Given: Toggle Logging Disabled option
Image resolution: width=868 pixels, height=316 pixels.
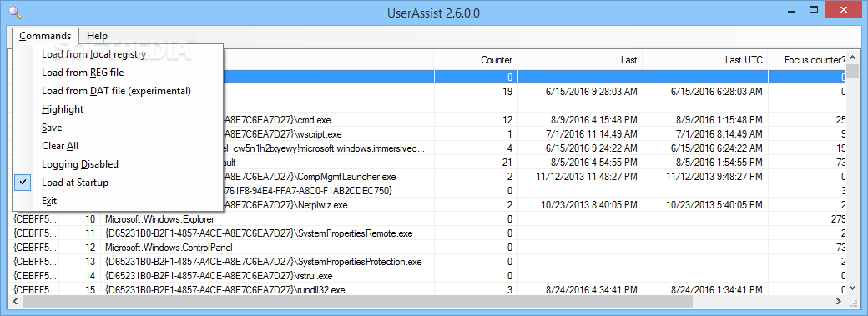Looking at the screenshot, I should [118, 164].
